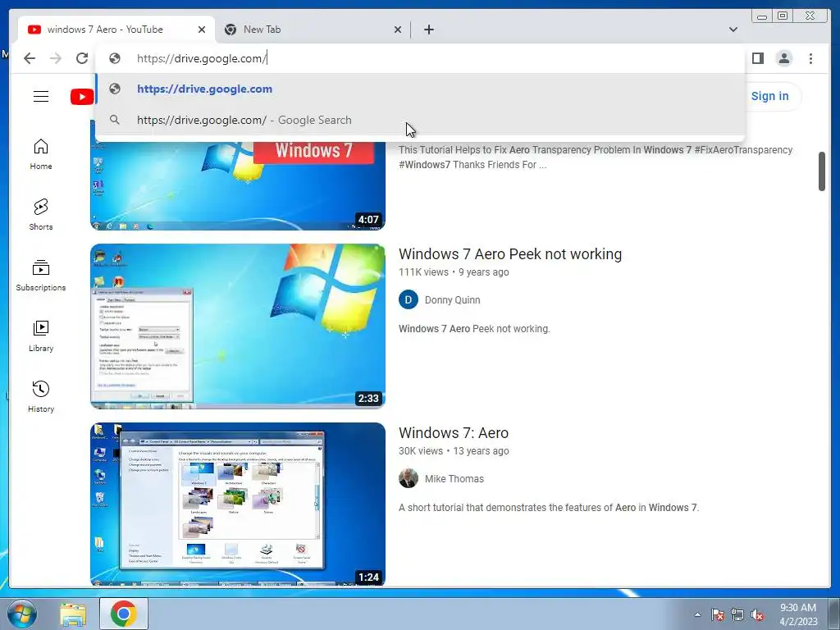Click the forward navigation arrow
840x630 pixels.
tap(56, 58)
